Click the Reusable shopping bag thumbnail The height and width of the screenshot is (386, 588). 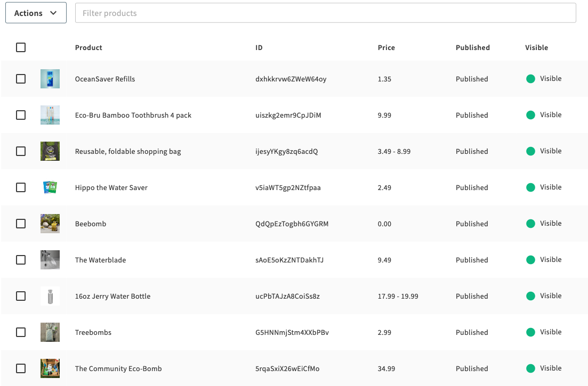point(50,151)
